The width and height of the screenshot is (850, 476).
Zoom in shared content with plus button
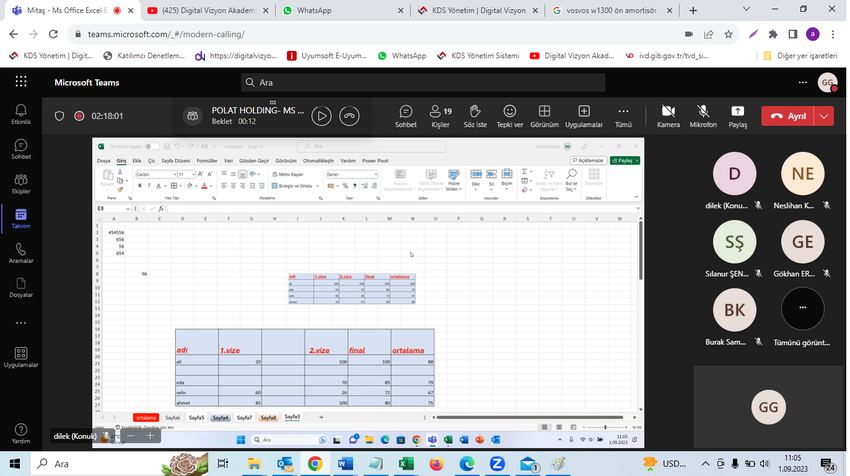click(x=150, y=435)
